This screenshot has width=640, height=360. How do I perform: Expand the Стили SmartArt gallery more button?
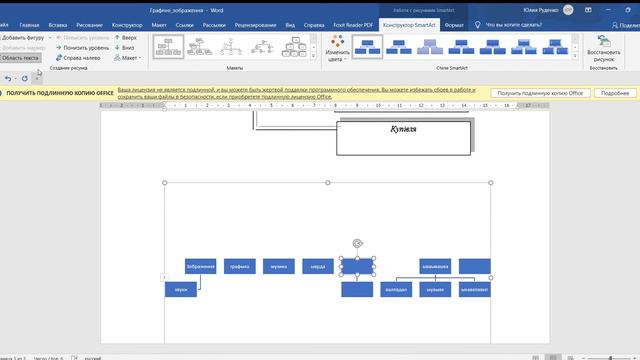coord(575,56)
